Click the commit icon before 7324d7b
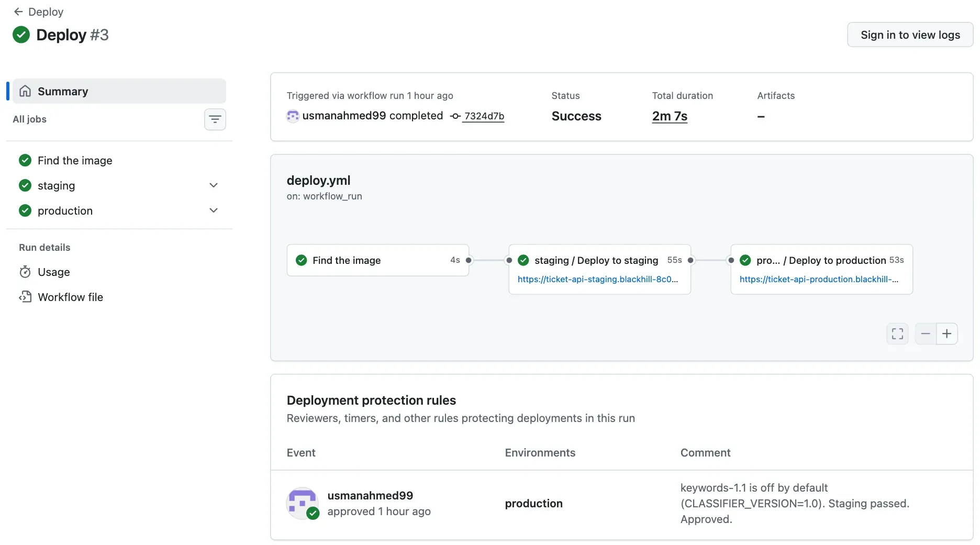This screenshot has width=980, height=545. pyautogui.click(x=455, y=116)
